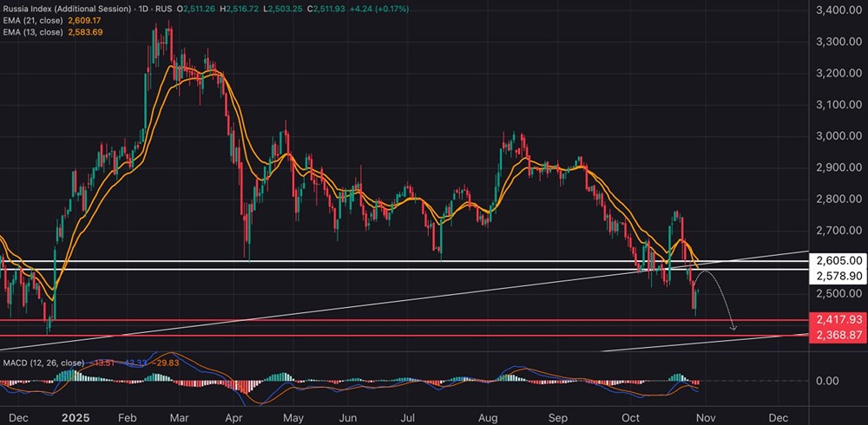The width and height of the screenshot is (868, 425).
Task: Click the Sep label on the time axis
Action: [x=559, y=416]
